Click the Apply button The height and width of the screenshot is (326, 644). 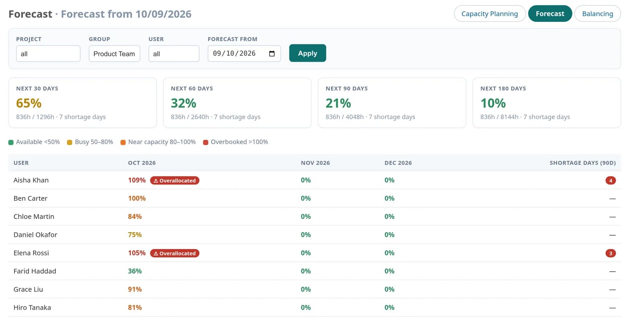click(x=308, y=53)
